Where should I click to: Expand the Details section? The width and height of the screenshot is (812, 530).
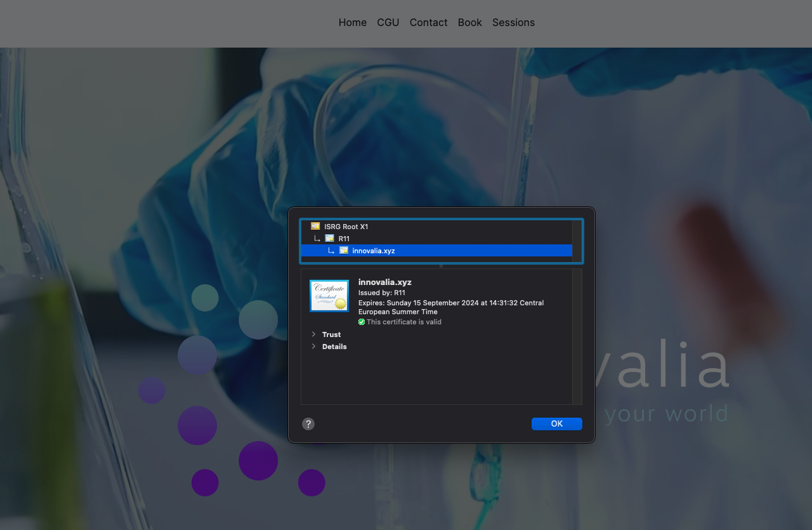point(313,347)
